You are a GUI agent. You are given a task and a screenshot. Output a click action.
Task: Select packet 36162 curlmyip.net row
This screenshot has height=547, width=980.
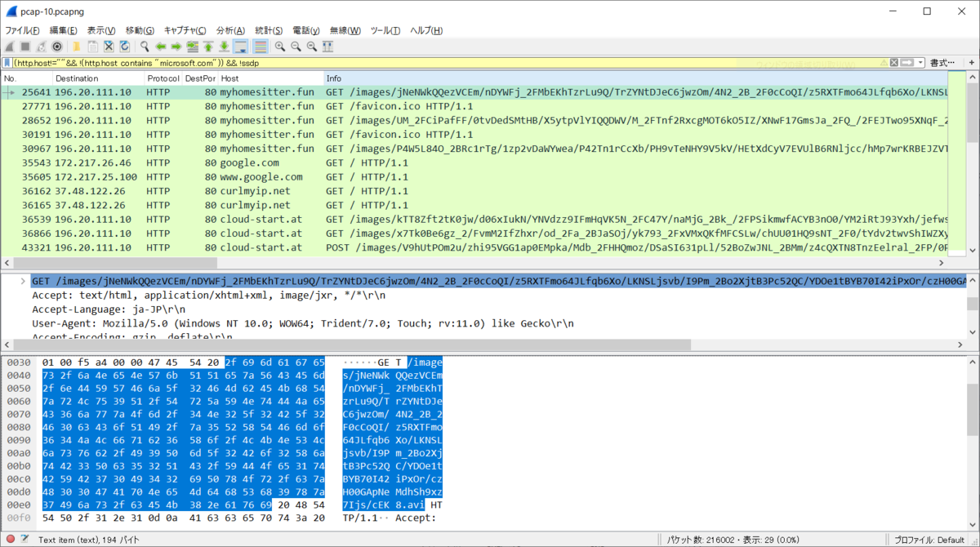click(x=474, y=191)
